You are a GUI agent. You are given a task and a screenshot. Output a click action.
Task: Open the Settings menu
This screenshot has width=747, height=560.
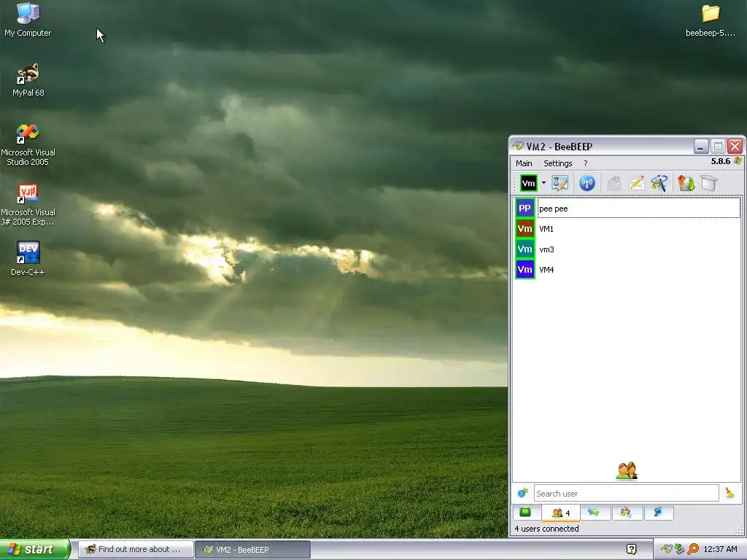tap(558, 163)
